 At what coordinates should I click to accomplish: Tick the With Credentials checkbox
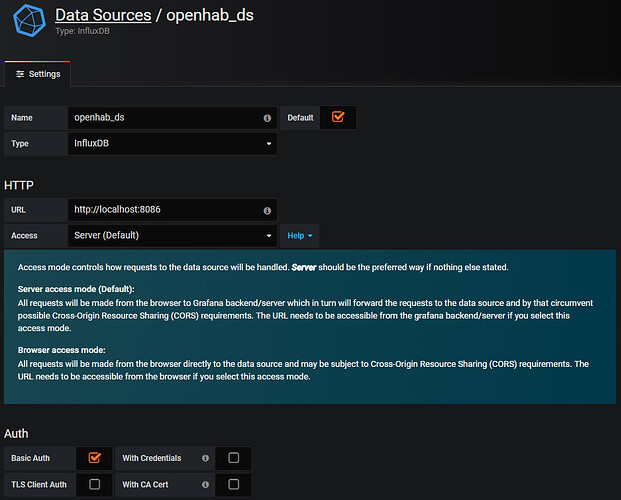(234, 458)
